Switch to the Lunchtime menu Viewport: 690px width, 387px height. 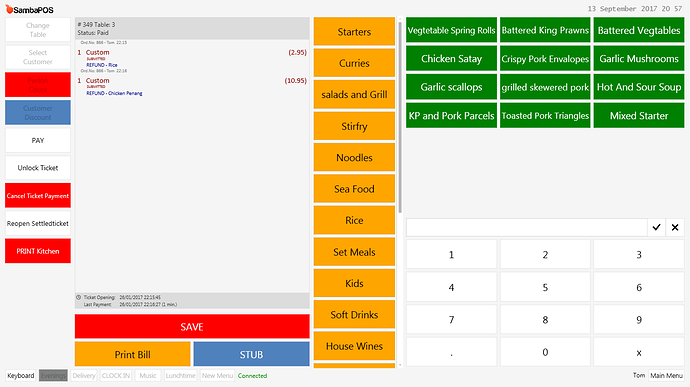click(x=180, y=376)
